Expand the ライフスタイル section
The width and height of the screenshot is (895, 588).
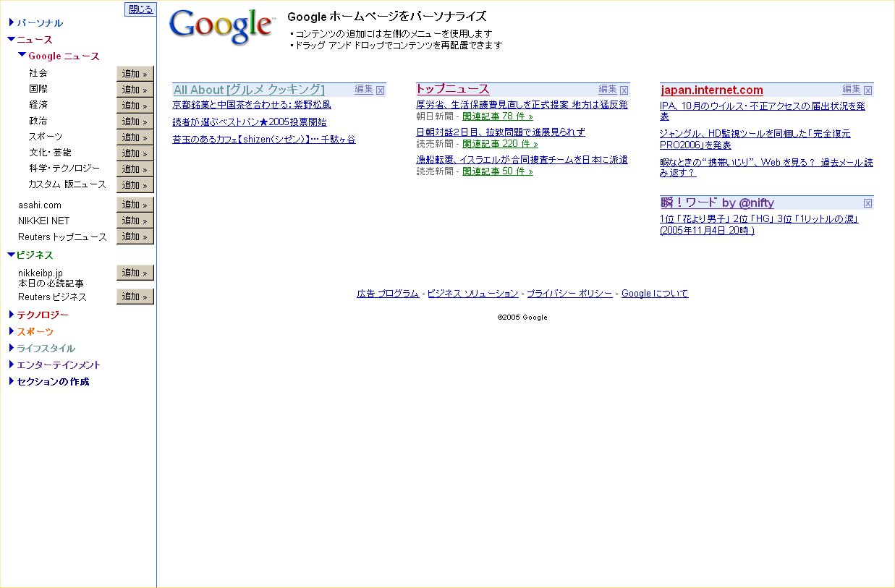coord(12,348)
